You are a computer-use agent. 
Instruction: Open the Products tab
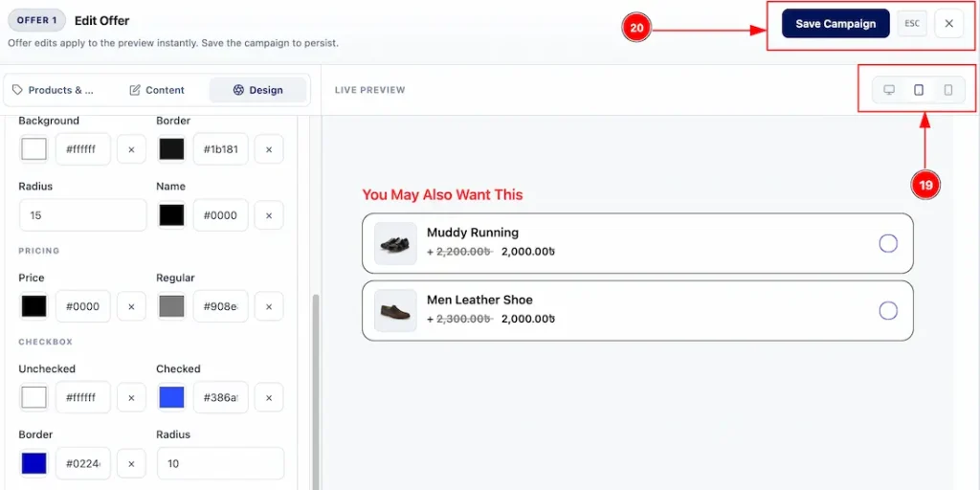click(x=54, y=90)
